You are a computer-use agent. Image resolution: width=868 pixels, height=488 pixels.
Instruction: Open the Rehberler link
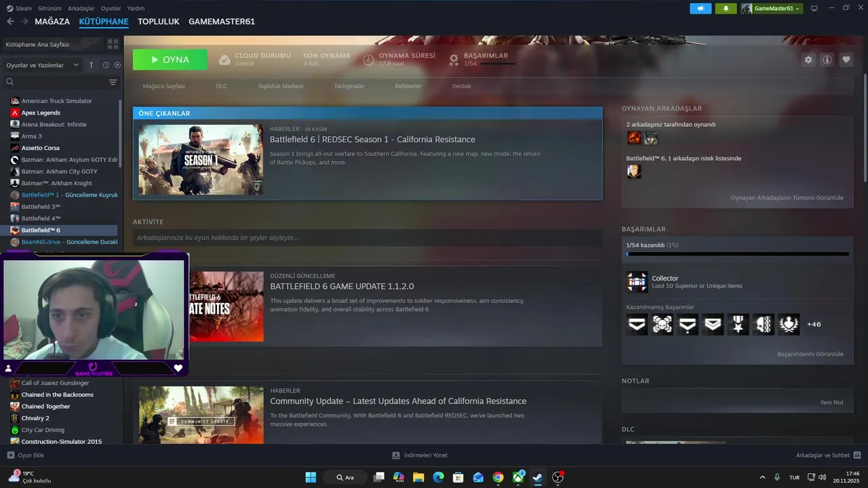(x=408, y=86)
